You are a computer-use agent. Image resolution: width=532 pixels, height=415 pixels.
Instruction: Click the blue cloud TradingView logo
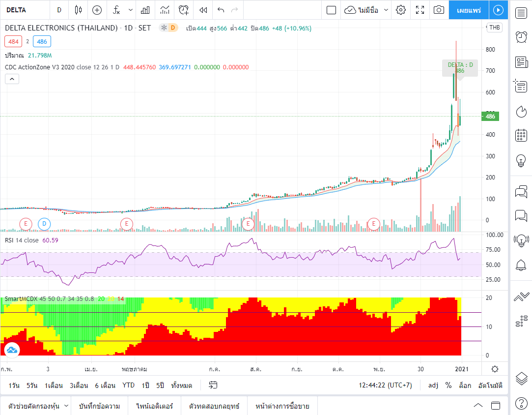pos(12,350)
